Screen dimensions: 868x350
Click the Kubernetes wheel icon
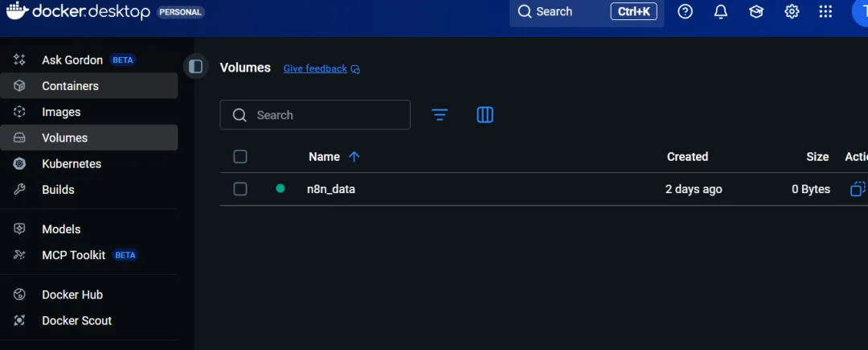pos(19,164)
